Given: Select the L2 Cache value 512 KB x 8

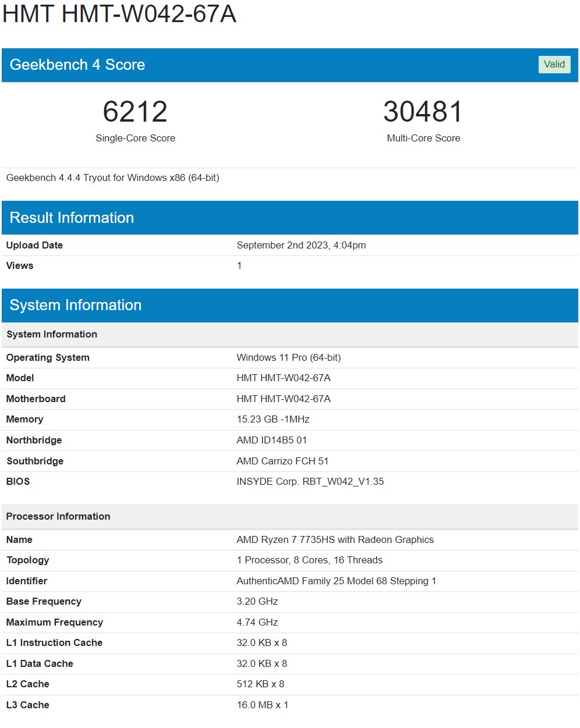Looking at the screenshot, I should [x=260, y=684].
